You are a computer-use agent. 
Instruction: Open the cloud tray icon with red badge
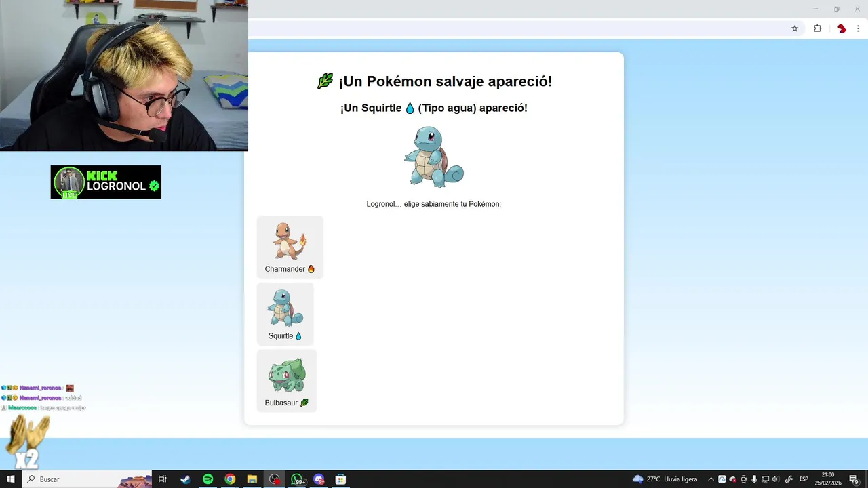[732, 479]
